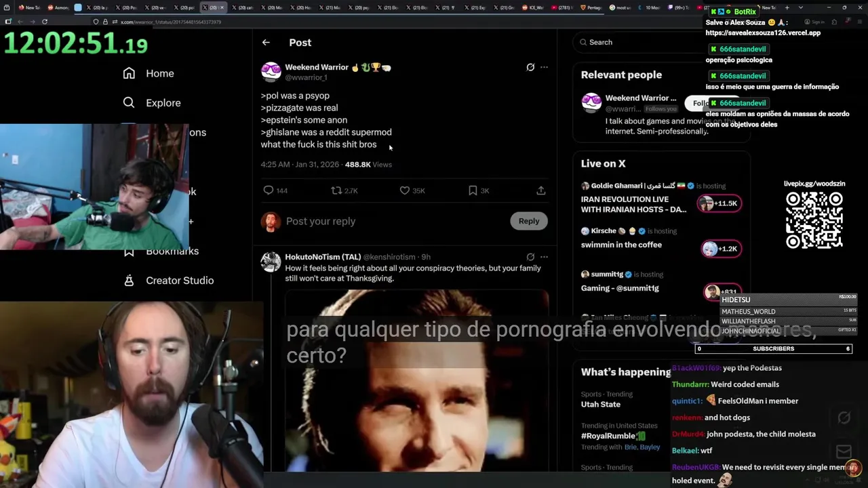Image resolution: width=868 pixels, height=488 pixels.
Task: Open swimmin in the coffee space title
Action: point(621,245)
